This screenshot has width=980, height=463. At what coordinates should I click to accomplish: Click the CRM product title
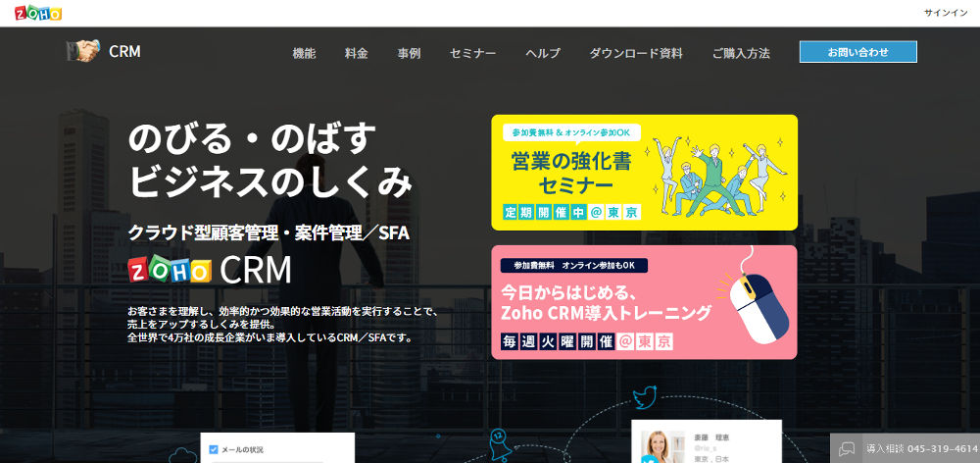tap(124, 52)
